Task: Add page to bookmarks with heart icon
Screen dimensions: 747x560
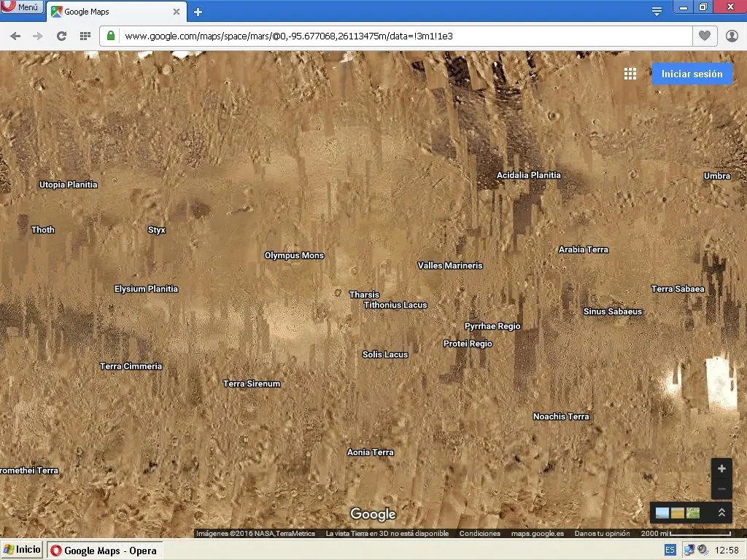Action: pyautogui.click(x=705, y=36)
